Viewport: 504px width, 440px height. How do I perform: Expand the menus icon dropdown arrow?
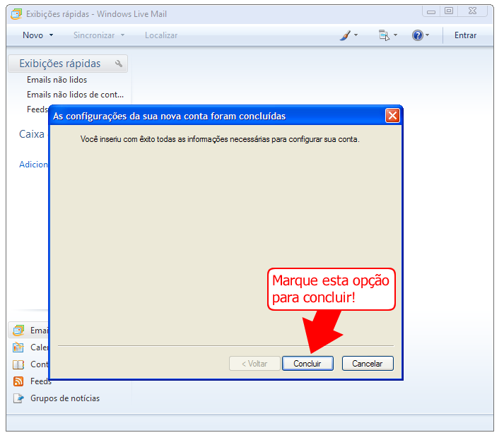pyautogui.click(x=395, y=35)
